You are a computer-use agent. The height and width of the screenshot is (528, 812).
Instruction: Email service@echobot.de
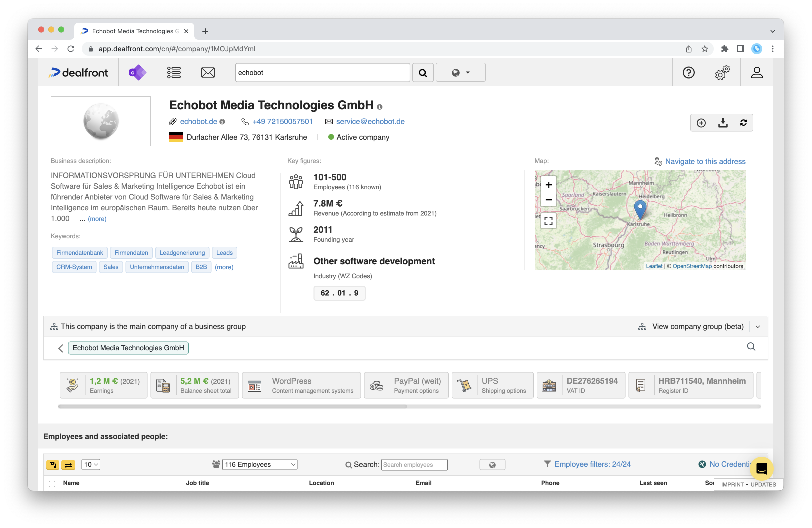coord(370,122)
